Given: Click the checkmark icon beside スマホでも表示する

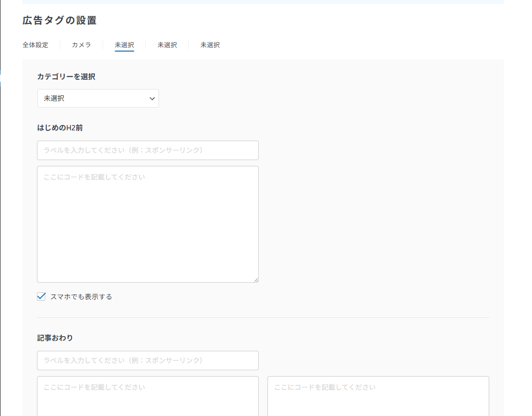Looking at the screenshot, I should pos(41,296).
